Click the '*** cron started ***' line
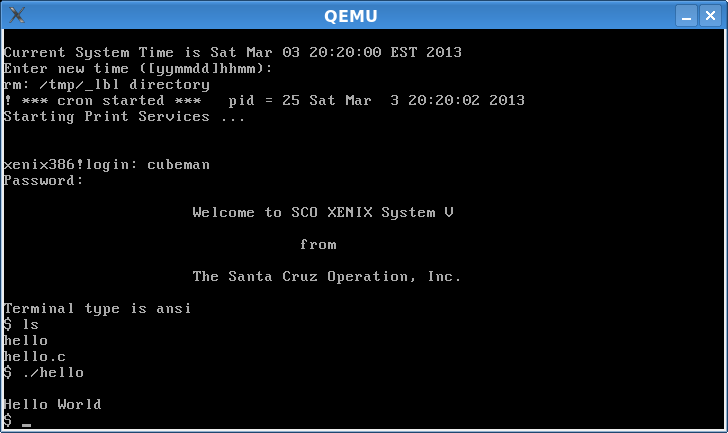Image resolution: width=728 pixels, height=433 pixels. pyautogui.click(x=264, y=101)
